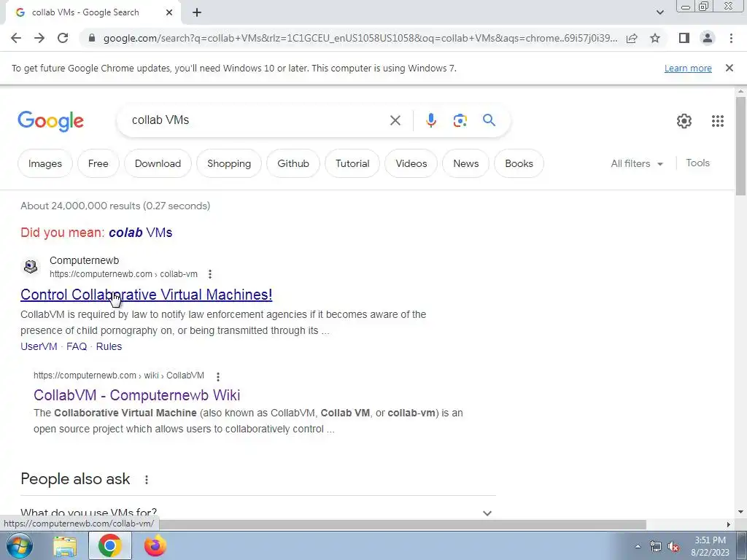Open the tab search dropdown arrow
The height and width of the screenshot is (560, 747).
point(659,13)
